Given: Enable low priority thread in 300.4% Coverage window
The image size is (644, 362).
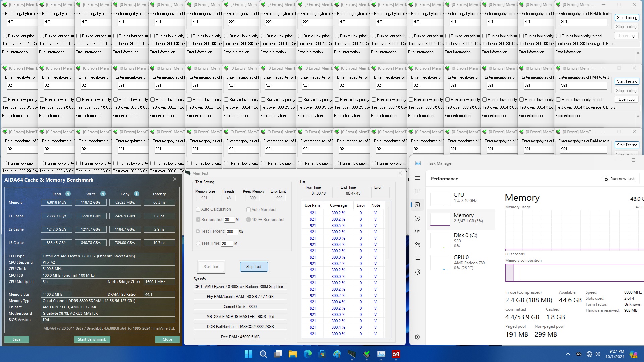Looking at the screenshot, I should pyautogui.click(x=558, y=100).
